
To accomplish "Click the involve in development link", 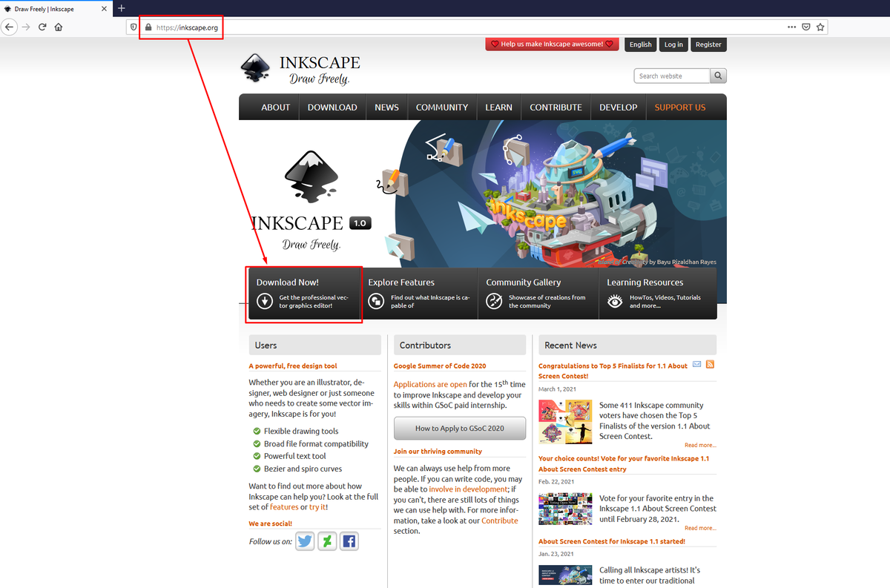I will tap(468, 489).
